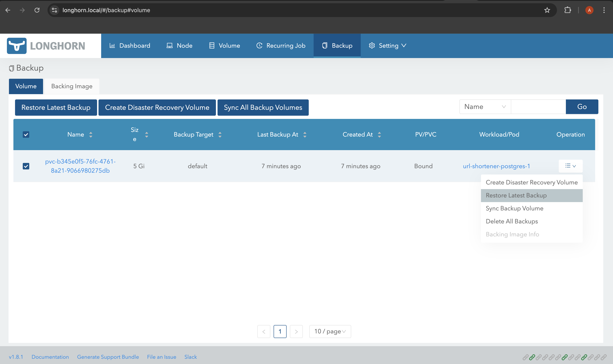Open the url-shortener-postgres-1 workload link
The image size is (613, 364).
[496, 166]
